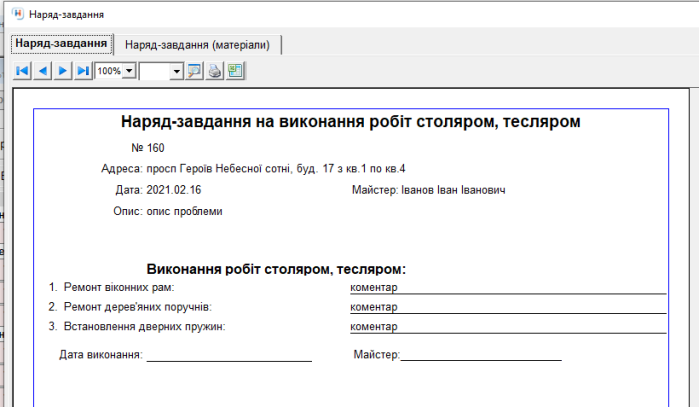
Task: Click the Майстер signature blank line
Action: pos(480,354)
